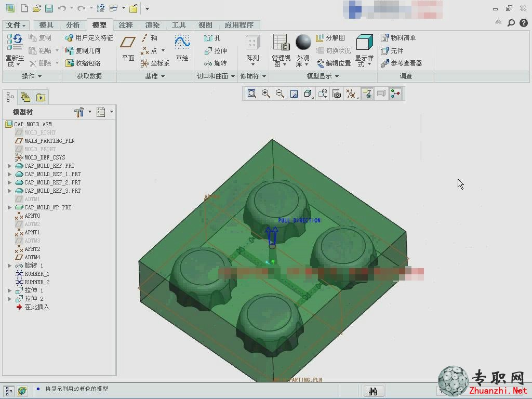This screenshot has width=532, height=399.
Task: Click the New file icon
Action: (x=24, y=8)
